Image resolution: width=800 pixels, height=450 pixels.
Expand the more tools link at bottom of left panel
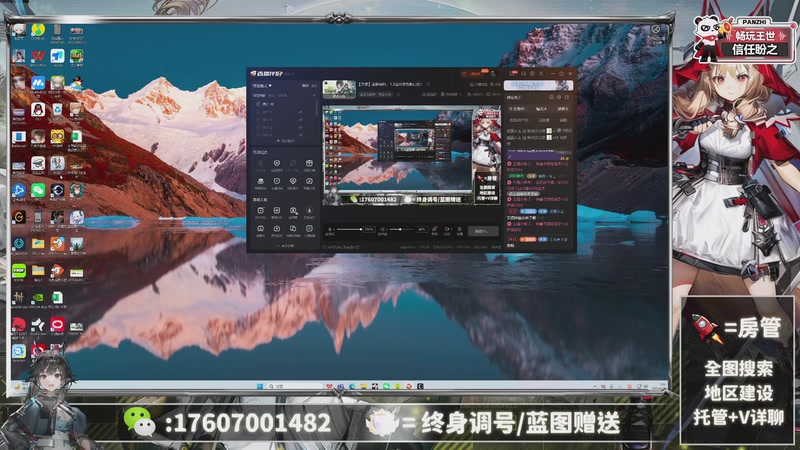[x=285, y=246]
